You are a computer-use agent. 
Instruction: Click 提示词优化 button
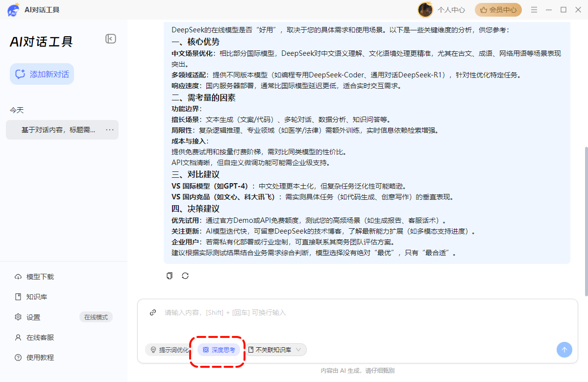tap(170, 350)
